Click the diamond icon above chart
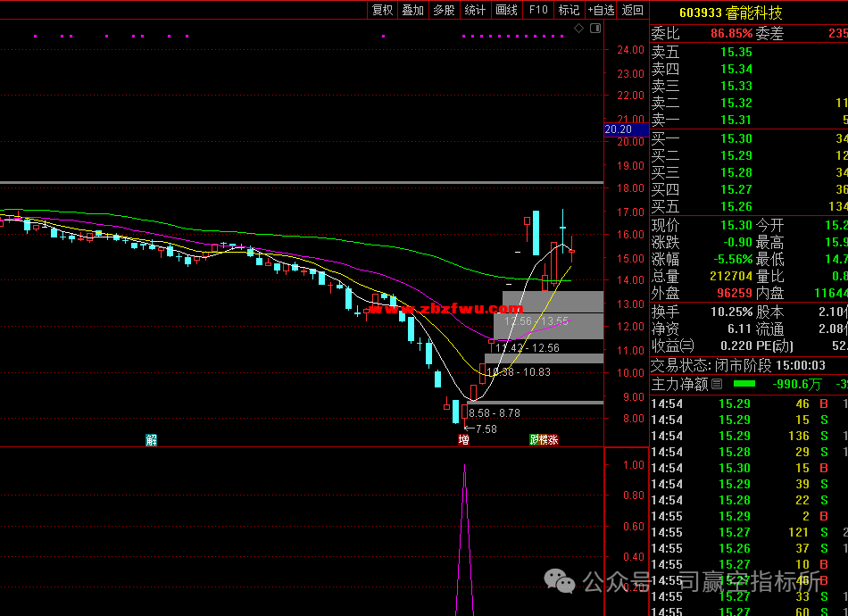848x616 pixels. click(x=578, y=29)
